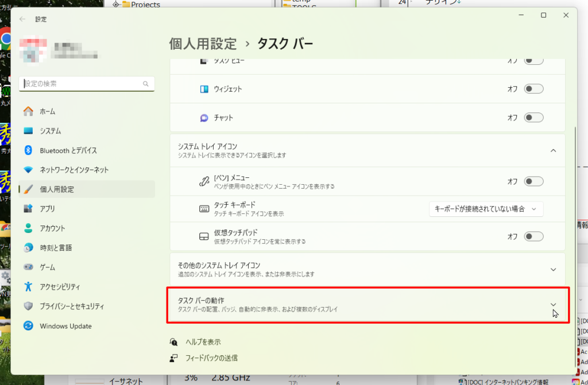Click the Chat icon in taskbar items
This screenshot has height=385, width=588.
coord(204,118)
